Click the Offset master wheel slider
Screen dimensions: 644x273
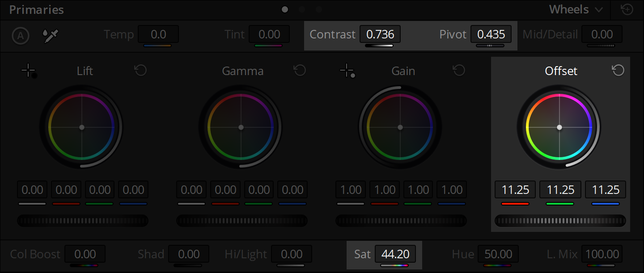560,221
